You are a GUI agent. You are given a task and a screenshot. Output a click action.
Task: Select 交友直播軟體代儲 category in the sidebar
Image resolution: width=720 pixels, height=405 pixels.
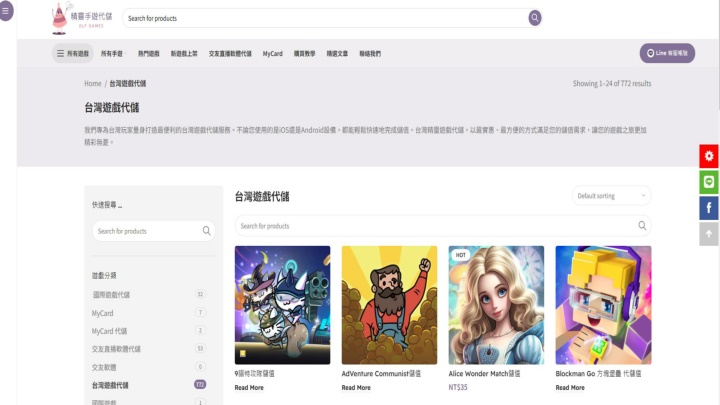[116, 349]
